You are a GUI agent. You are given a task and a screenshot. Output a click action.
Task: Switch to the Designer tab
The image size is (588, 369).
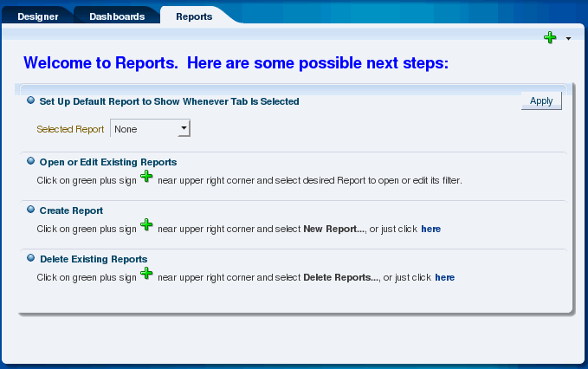pyautogui.click(x=38, y=16)
